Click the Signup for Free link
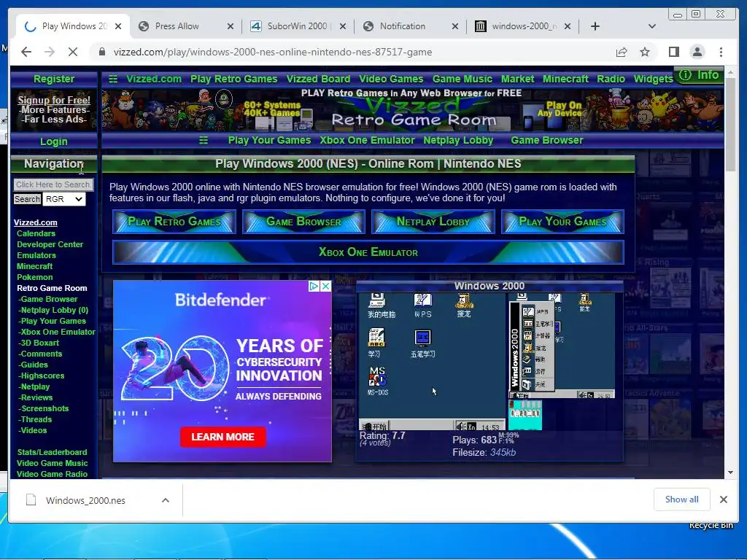The image size is (747, 560). [54, 100]
